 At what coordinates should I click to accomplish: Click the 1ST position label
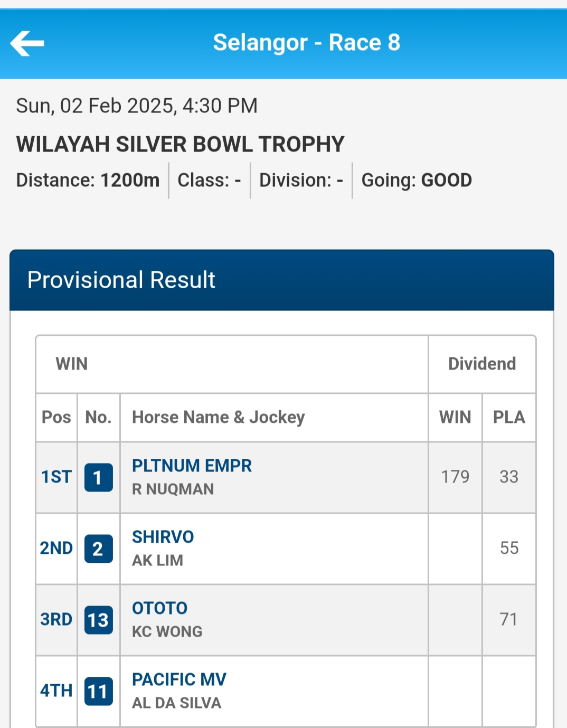(x=56, y=477)
